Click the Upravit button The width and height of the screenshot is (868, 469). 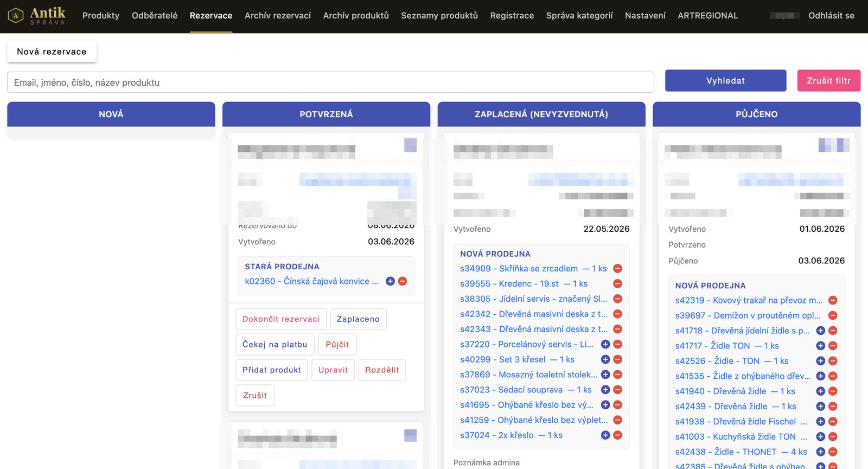tap(333, 370)
